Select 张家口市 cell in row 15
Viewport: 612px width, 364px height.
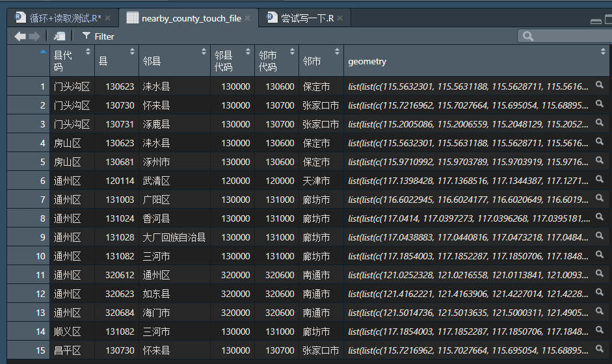click(321, 350)
